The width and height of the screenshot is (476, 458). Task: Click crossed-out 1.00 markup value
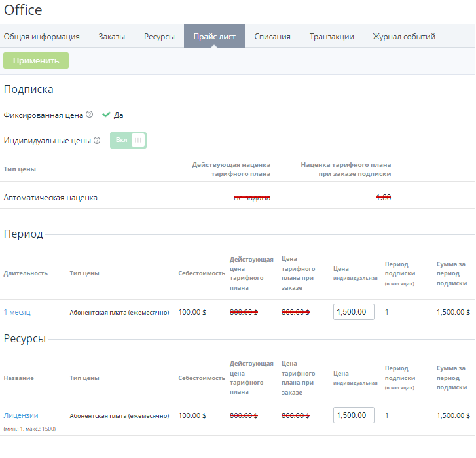tap(384, 198)
